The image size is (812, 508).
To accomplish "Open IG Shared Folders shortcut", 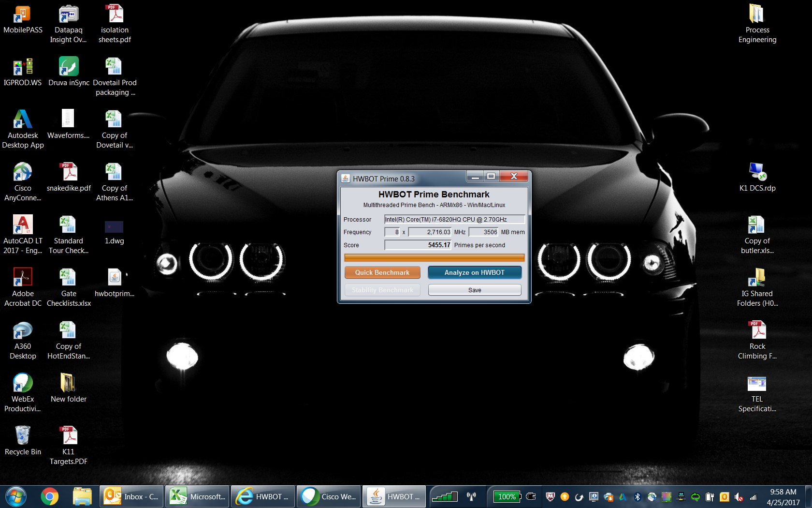I will tap(757, 287).
